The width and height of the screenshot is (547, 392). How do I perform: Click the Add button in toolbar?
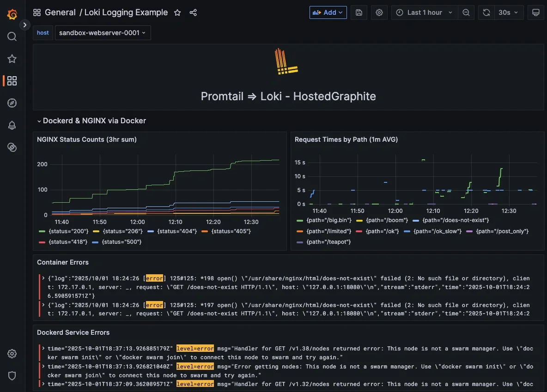coord(328,12)
